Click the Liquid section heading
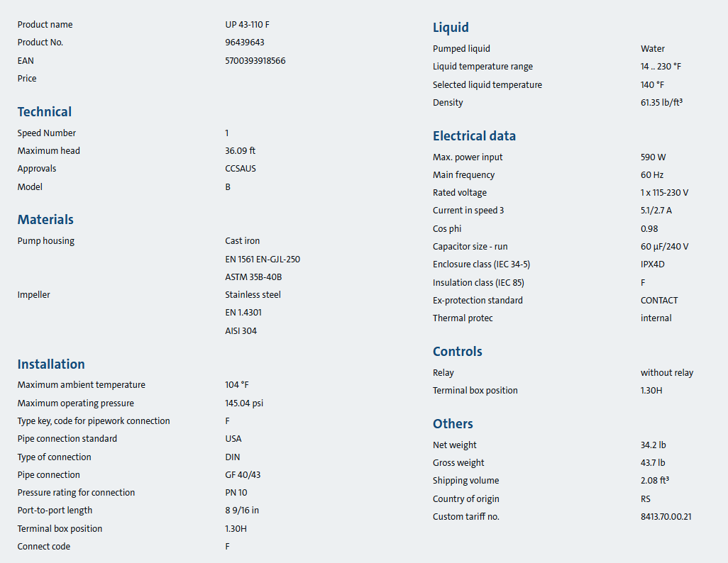The height and width of the screenshot is (563, 728). [x=451, y=28]
